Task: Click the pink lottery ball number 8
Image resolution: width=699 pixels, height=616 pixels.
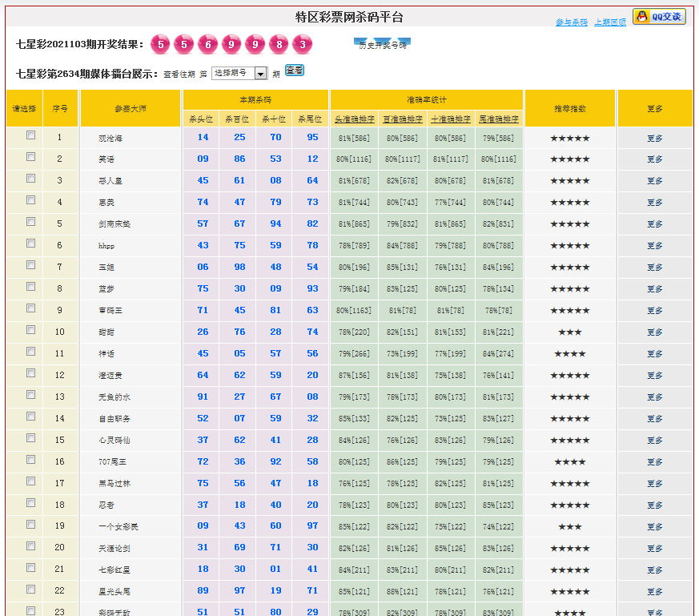Action: coord(279,44)
